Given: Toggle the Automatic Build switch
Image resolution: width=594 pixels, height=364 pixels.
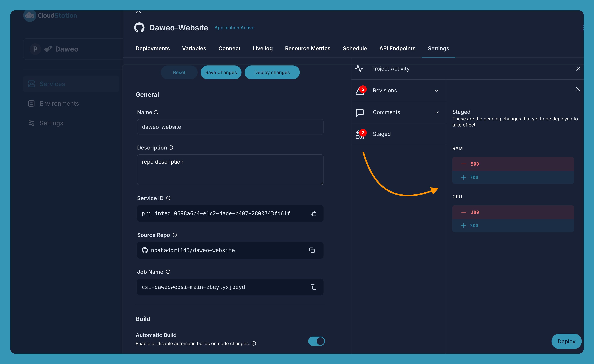Looking at the screenshot, I should (316, 341).
